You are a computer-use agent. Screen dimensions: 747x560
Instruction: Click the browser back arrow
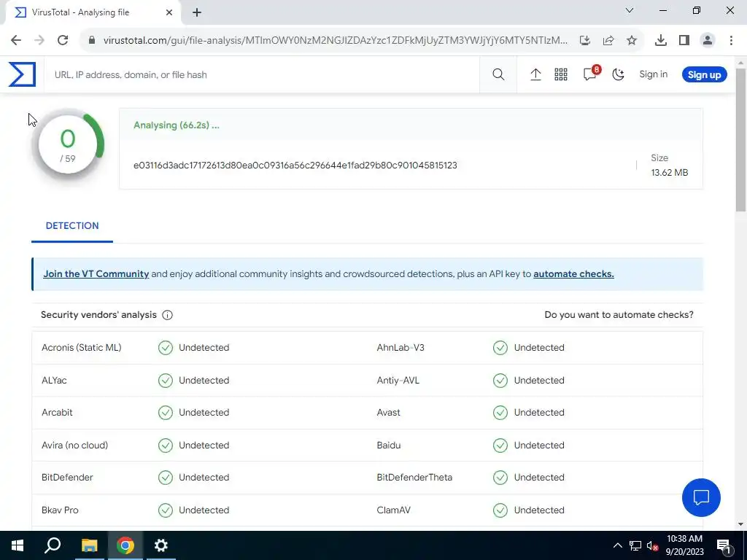[16, 40]
